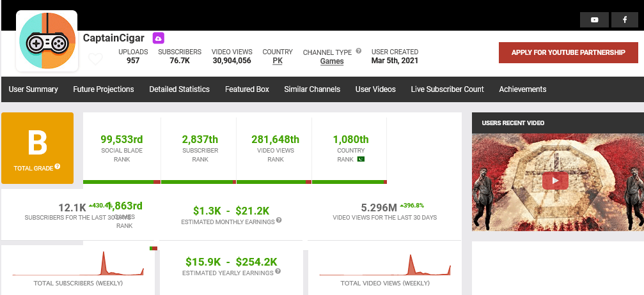Click the Subscriber Rank progress bar

(x=198, y=182)
